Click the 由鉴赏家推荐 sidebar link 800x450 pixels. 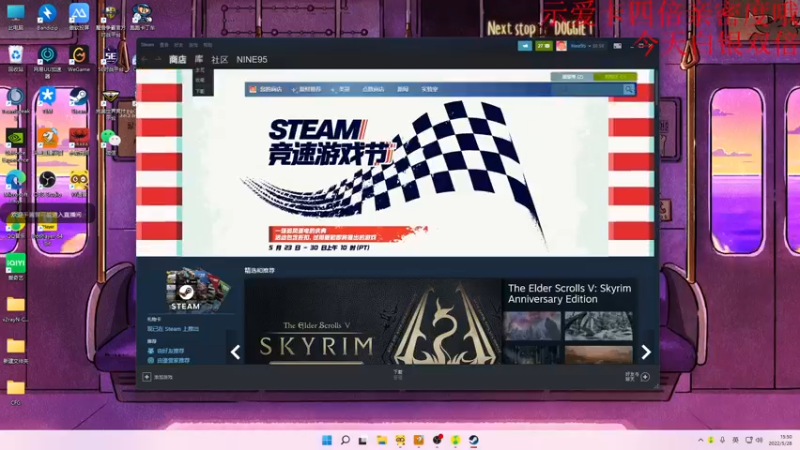[173, 361]
